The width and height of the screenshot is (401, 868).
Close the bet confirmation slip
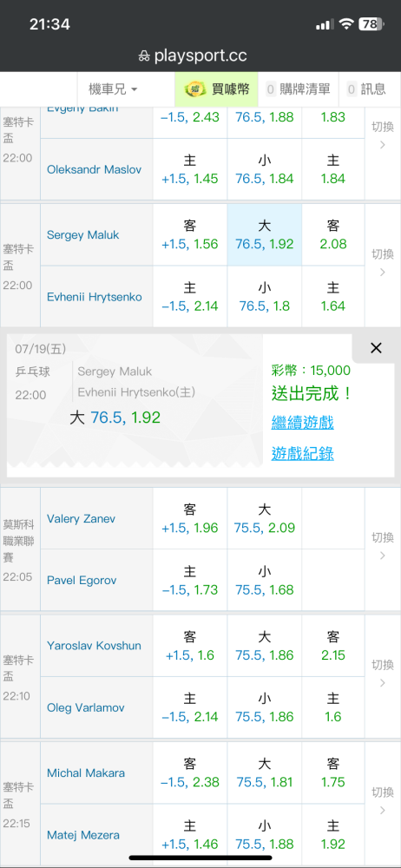(376, 348)
